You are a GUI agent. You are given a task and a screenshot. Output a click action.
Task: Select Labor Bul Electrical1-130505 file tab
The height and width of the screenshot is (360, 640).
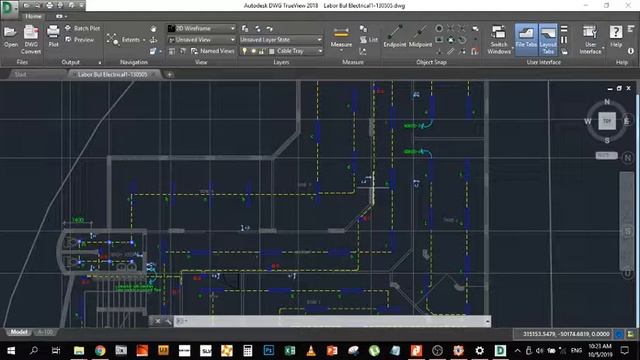(113, 74)
